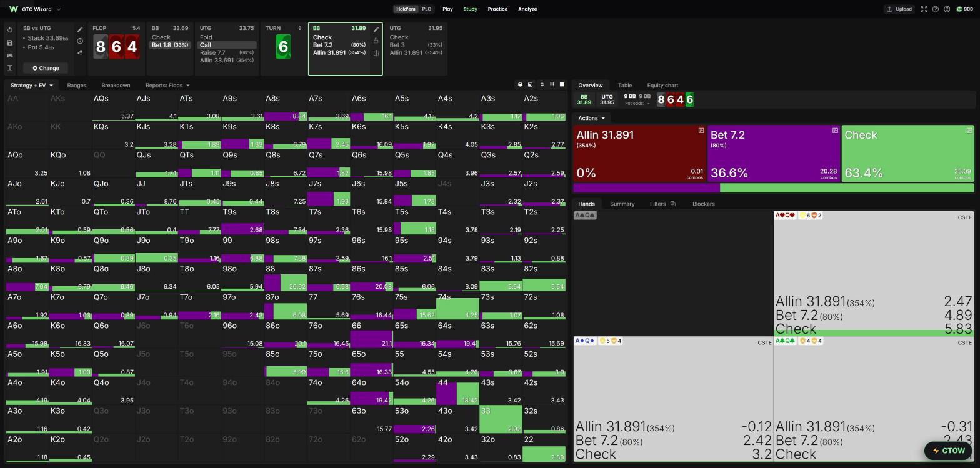
Task: Click the 3D cube view icon above the matrix
Action: (x=520, y=85)
